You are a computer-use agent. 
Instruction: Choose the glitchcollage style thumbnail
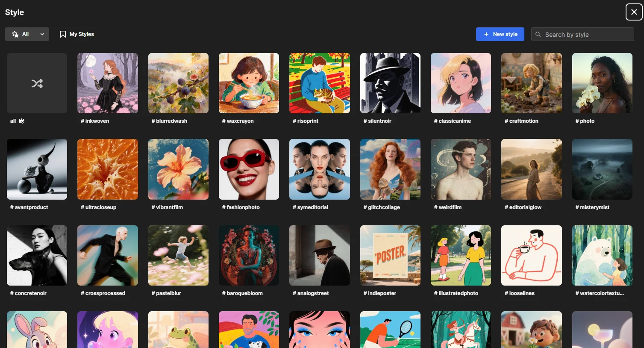(x=390, y=169)
